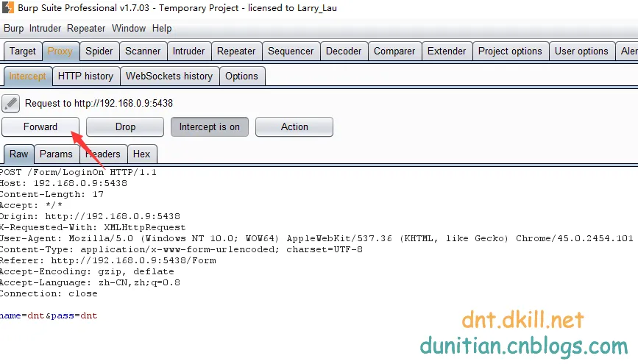
Task: Forward the intercepted request
Action: 40,127
